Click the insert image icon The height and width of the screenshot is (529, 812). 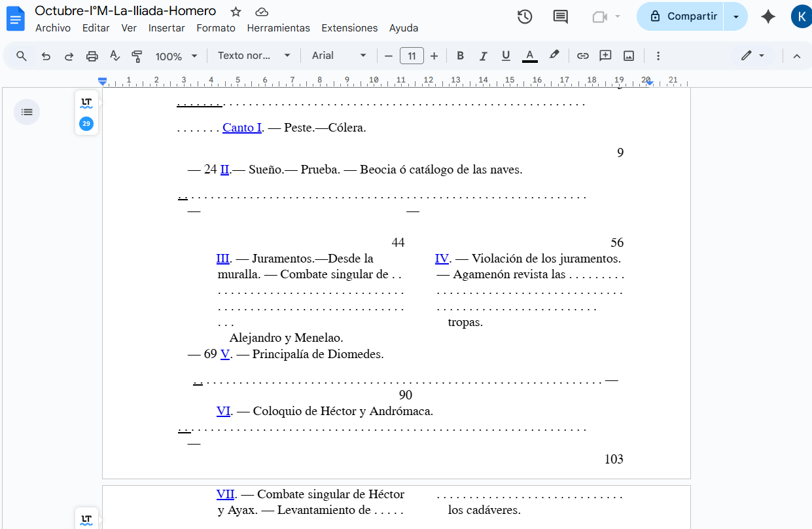pyautogui.click(x=629, y=56)
